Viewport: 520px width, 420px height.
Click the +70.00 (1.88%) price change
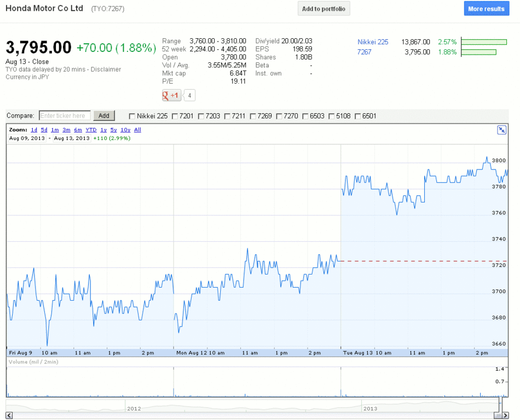point(117,48)
